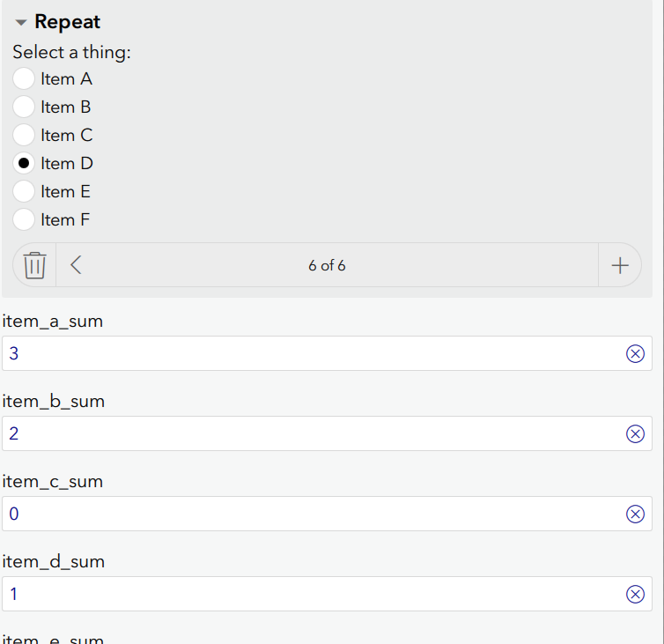
Task: Pick the Item C option
Action: pos(25,136)
